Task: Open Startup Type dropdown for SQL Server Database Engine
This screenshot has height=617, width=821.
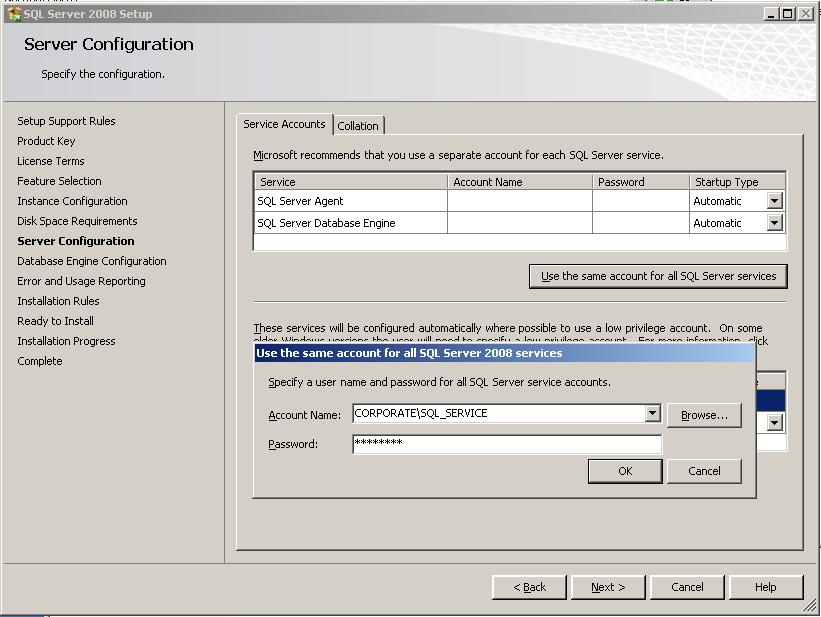Action: [774, 223]
